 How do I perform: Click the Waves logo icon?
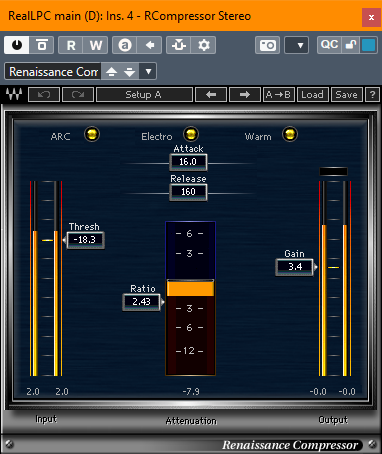tap(14, 95)
